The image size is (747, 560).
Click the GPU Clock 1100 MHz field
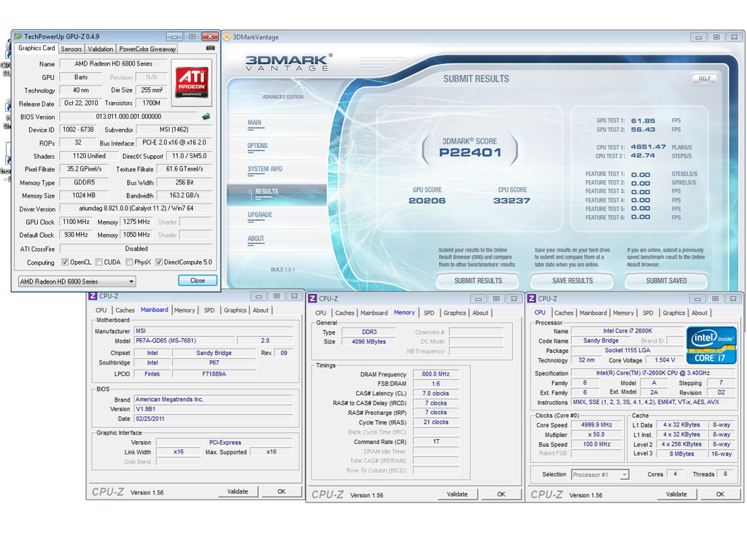(76, 222)
